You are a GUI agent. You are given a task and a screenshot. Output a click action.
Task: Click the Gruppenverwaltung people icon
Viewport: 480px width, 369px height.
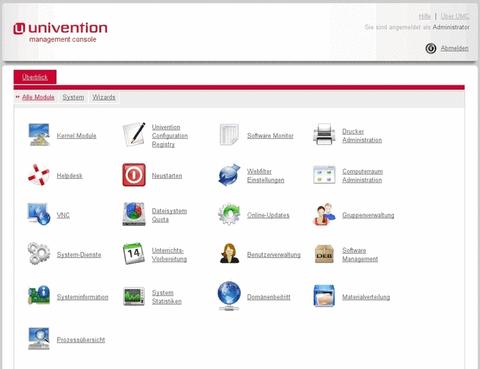point(324,214)
